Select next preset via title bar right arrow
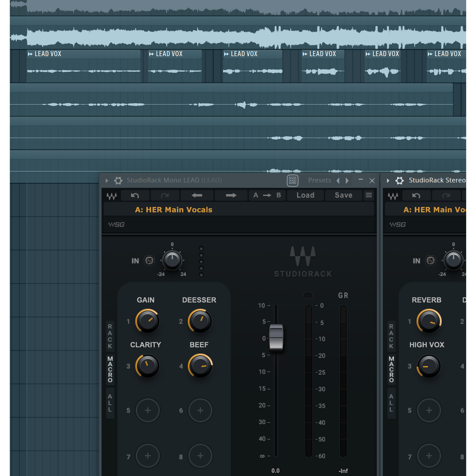476x476 pixels. pos(347,180)
